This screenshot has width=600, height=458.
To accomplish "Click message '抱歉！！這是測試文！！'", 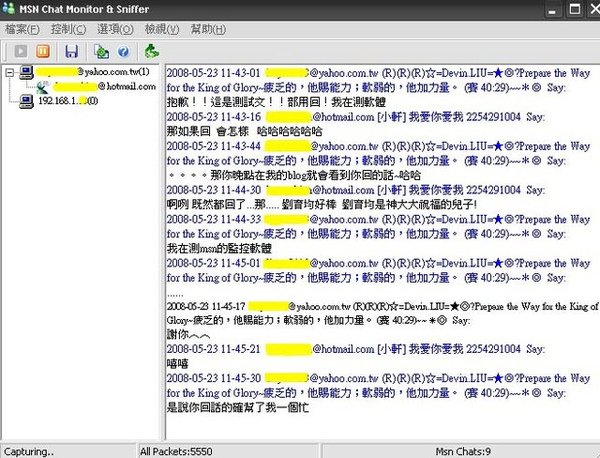I will pos(276,102).
